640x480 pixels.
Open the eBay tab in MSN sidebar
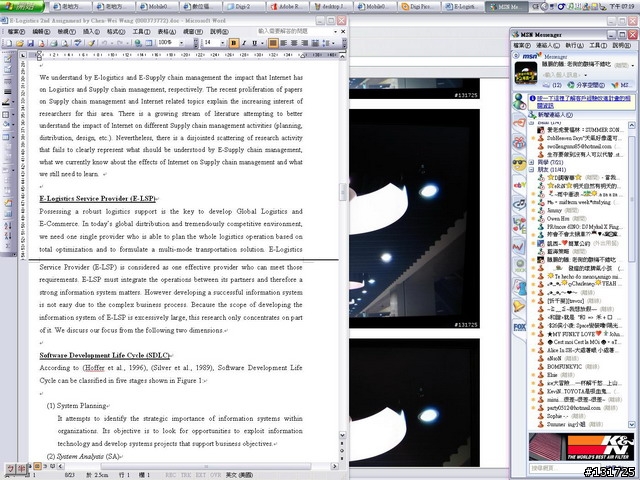click(x=519, y=185)
